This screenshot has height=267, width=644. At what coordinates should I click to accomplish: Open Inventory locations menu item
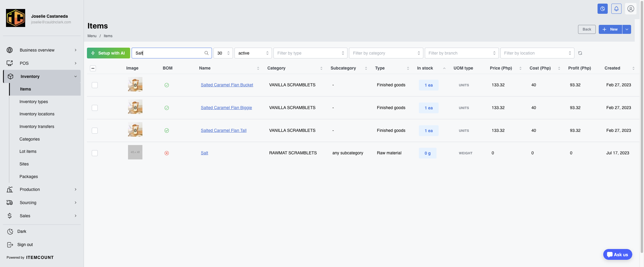coord(37,114)
